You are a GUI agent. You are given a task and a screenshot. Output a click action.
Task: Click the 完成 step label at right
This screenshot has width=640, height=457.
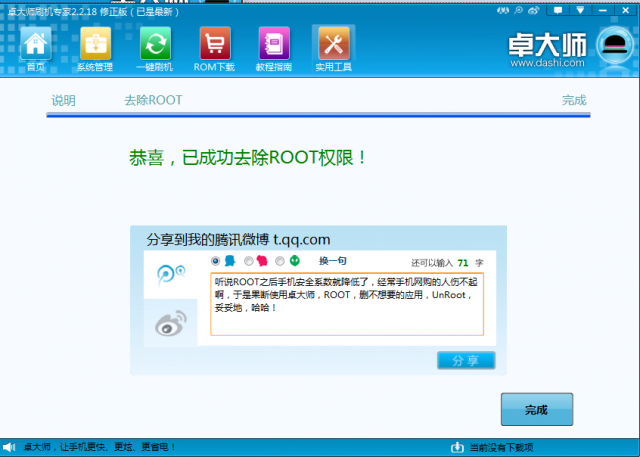click(574, 100)
